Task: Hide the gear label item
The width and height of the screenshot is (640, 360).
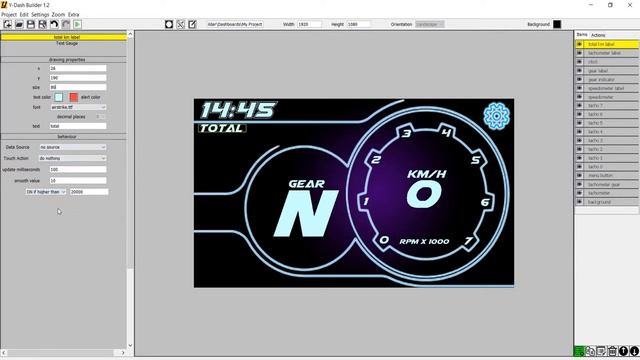Action: (579, 71)
